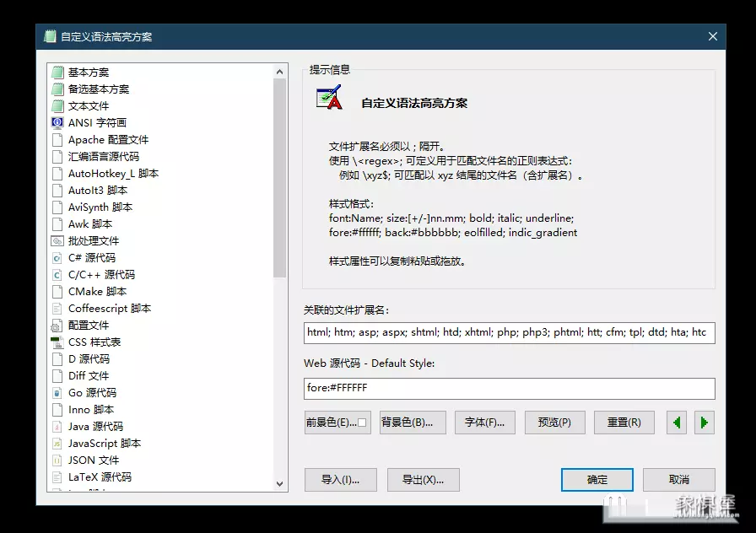Click the JavaScript 脚本 file icon
This screenshot has width=756, height=533.
[57, 444]
